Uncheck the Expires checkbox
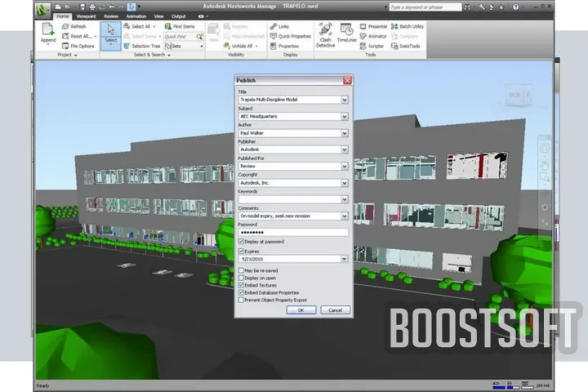Viewport: 588px width, 392px height. click(240, 252)
